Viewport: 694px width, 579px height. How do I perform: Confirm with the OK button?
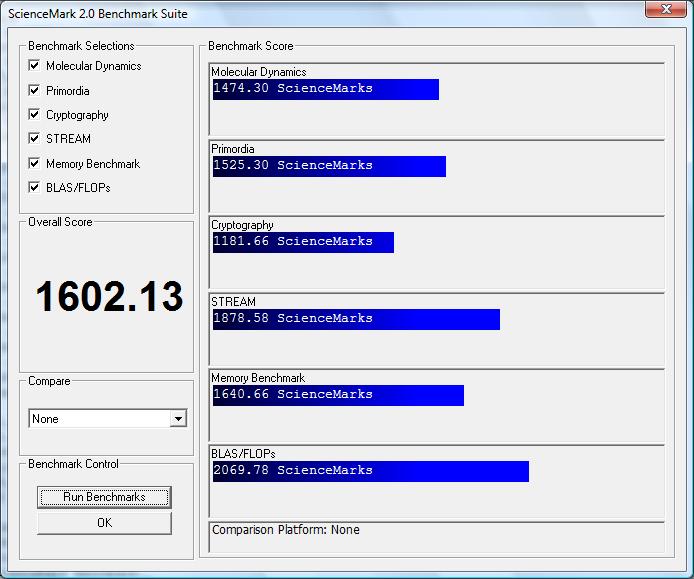pos(104,523)
